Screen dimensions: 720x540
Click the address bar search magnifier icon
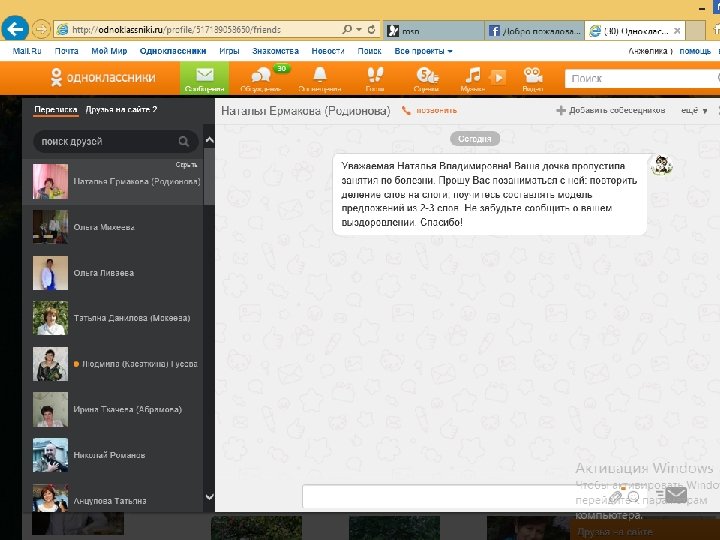[348, 29]
